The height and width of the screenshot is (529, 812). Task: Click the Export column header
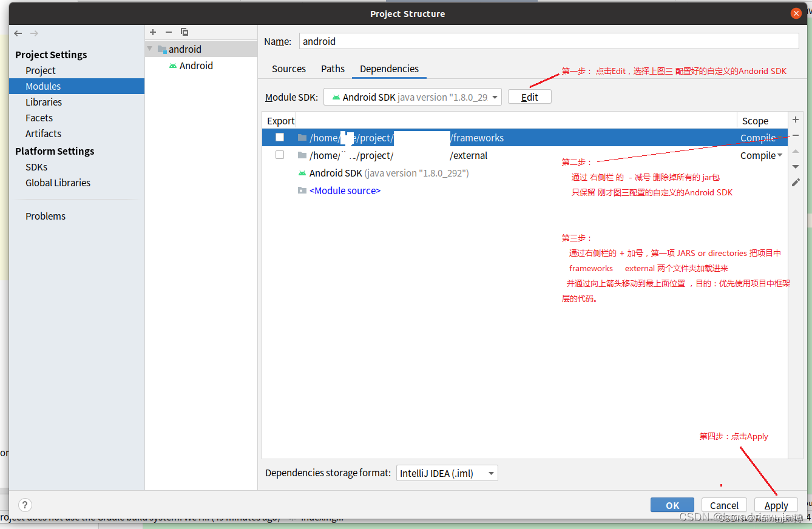tap(280, 121)
